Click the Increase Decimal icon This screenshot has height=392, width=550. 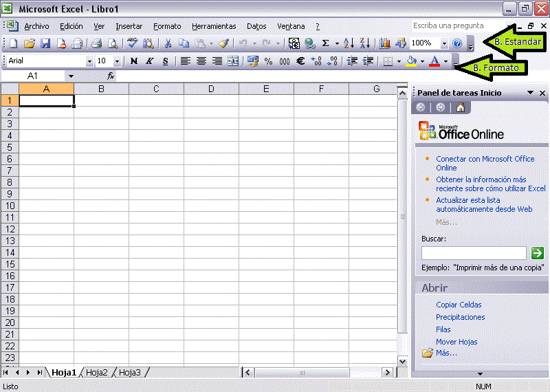pyautogui.click(x=316, y=61)
